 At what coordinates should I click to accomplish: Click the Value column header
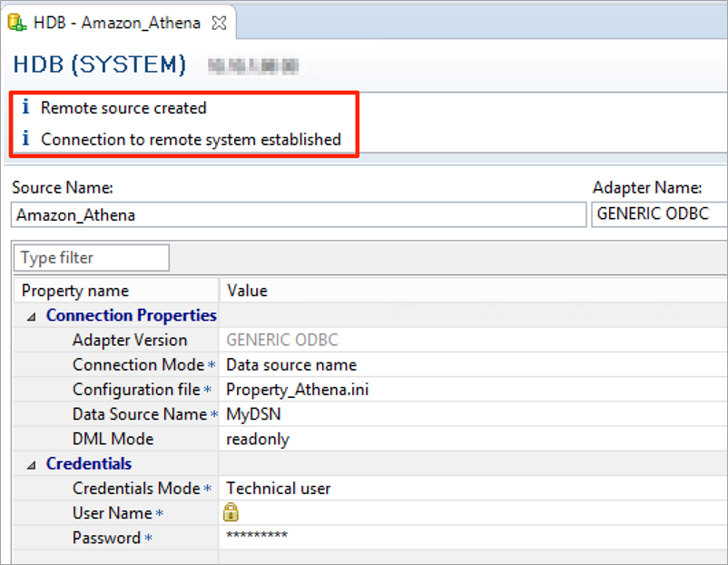474,291
